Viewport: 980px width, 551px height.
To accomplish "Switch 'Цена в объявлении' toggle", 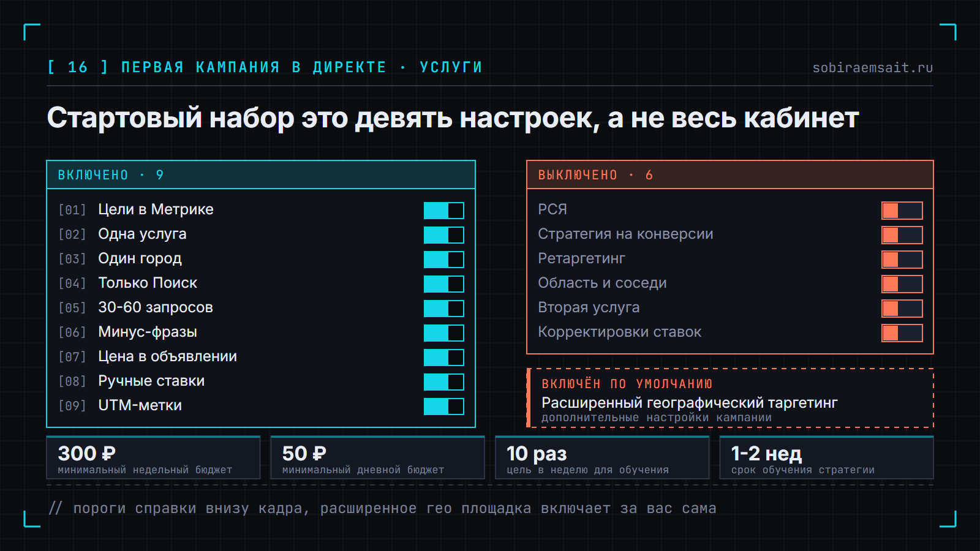I will pyautogui.click(x=444, y=358).
